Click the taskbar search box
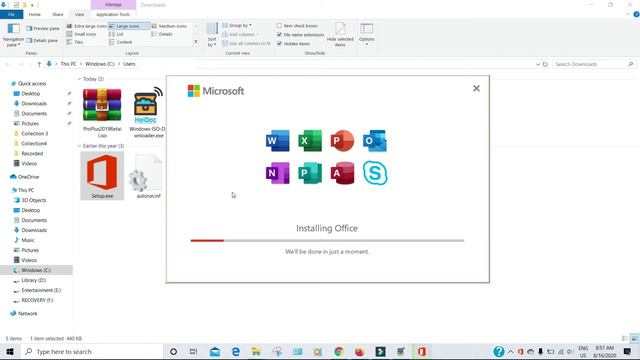Viewport: 640px width, 360px height. (92, 351)
